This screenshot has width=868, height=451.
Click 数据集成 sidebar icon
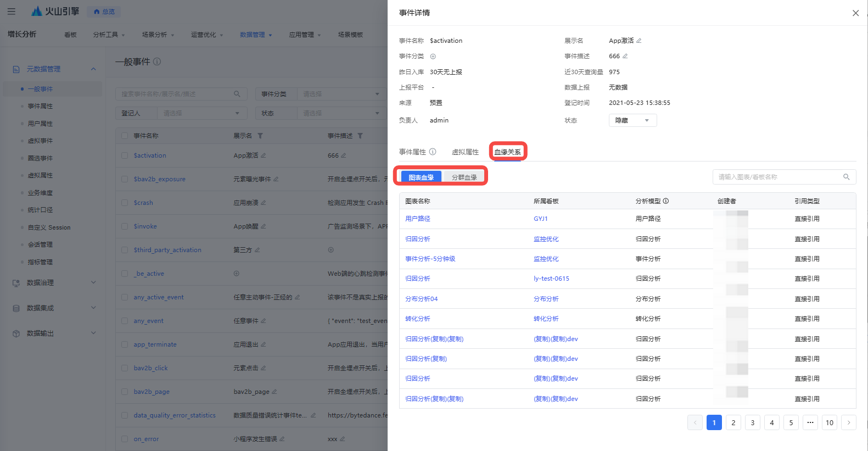tap(16, 308)
